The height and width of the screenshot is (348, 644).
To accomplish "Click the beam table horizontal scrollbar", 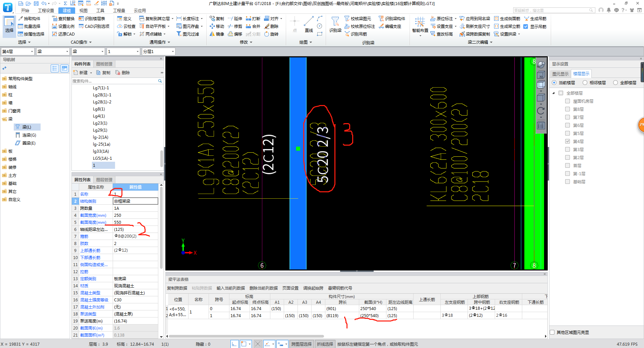I will pos(246,336).
